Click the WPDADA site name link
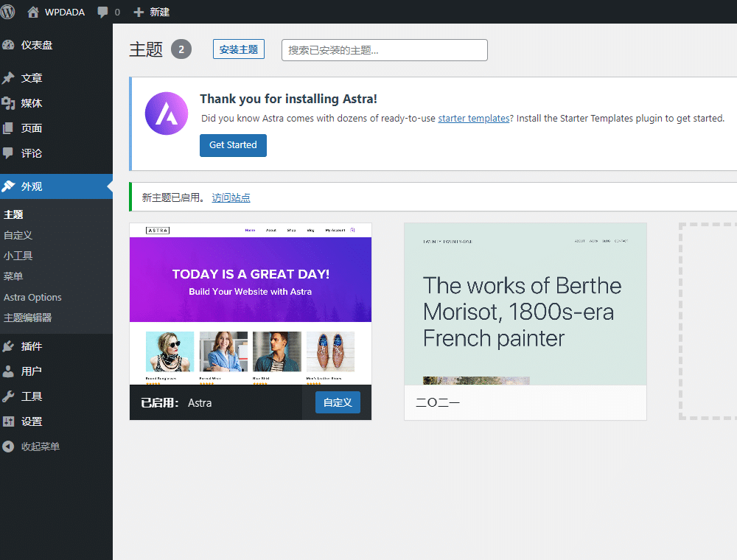Viewport: 737px width, 560px height. (x=65, y=13)
